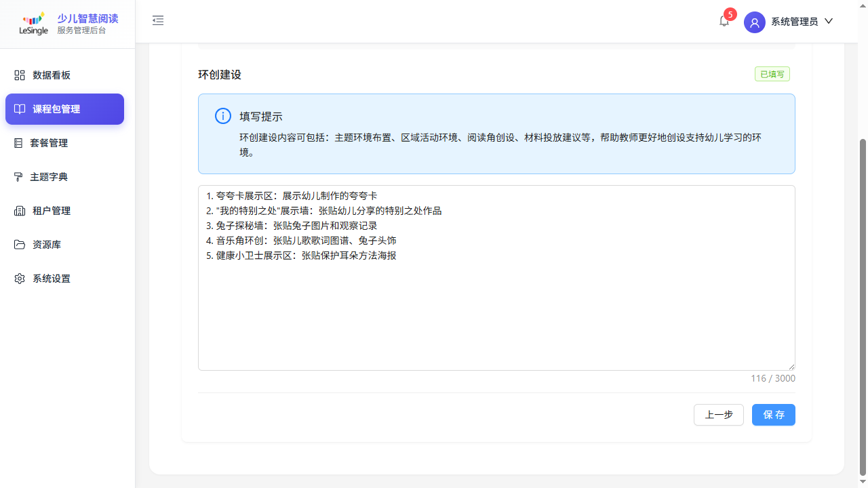Collapse the sidebar with the fold icon

point(158,21)
